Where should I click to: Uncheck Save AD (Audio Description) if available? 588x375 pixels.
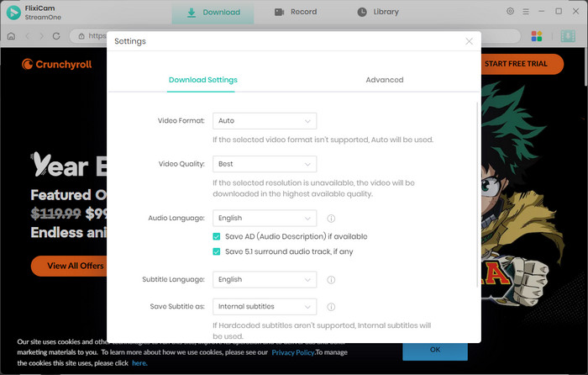click(217, 237)
